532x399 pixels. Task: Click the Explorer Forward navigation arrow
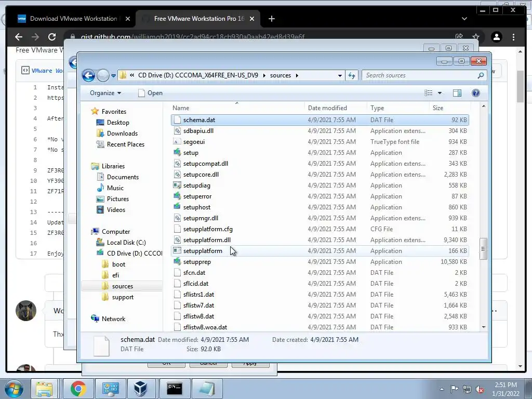pos(103,75)
